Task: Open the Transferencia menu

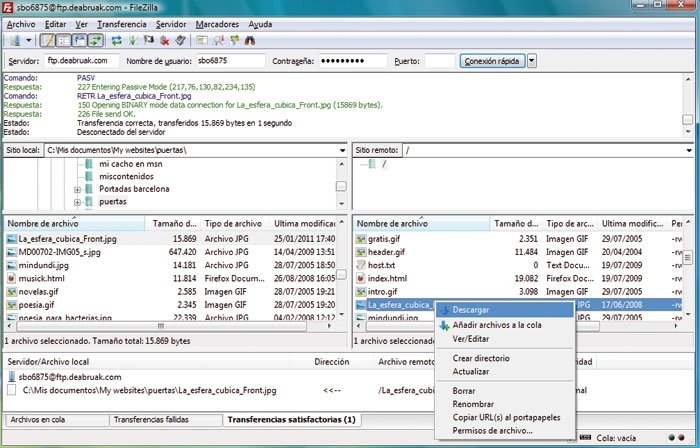Action: [x=122, y=24]
